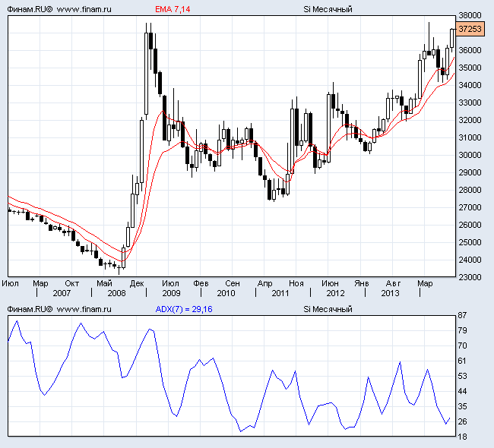
Task: Click the Дек month label on the time axis
Action: (137, 283)
